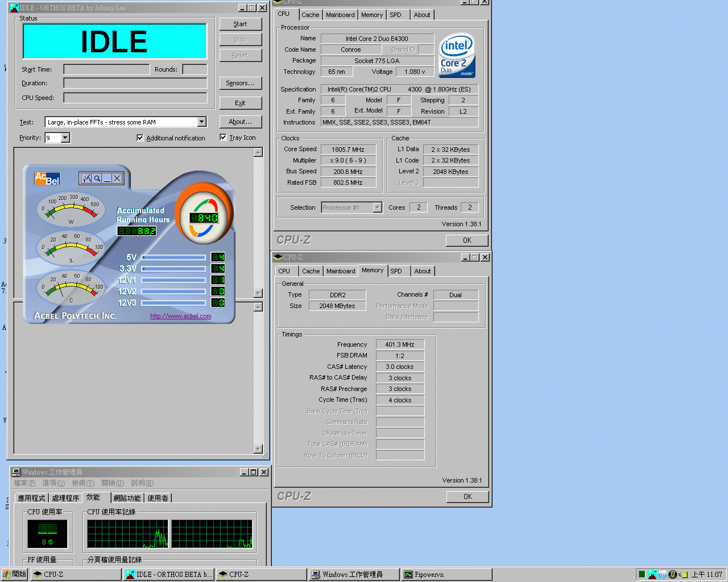Open the AcBel monitor settings tool icon
This screenshot has width=728, height=582.
86,178
